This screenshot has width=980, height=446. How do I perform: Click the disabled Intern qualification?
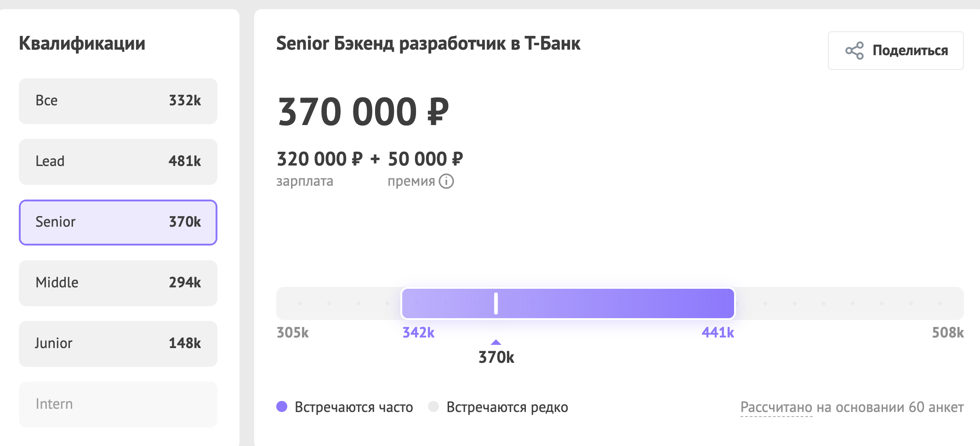click(x=118, y=404)
